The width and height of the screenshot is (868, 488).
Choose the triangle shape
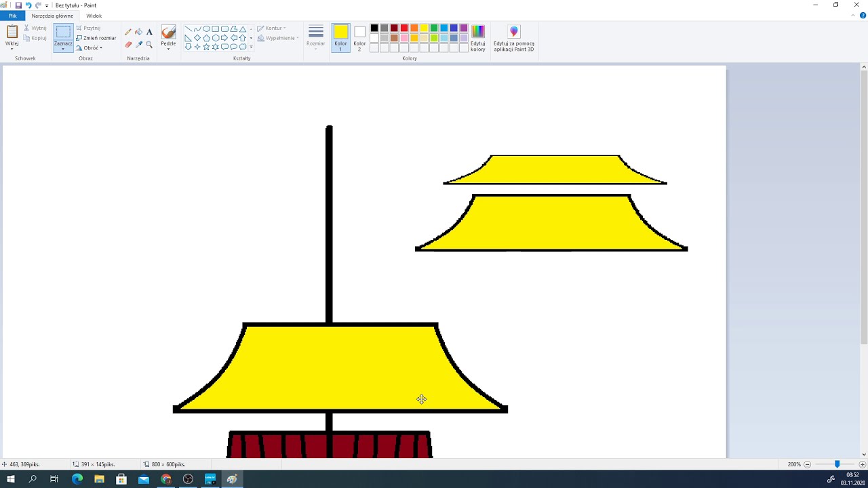pyautogui.click(x=243, y=29)
